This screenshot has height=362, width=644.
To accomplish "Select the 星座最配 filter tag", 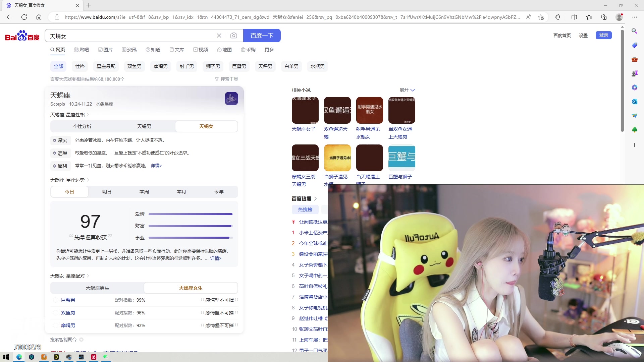I will (x=106, y=66).
